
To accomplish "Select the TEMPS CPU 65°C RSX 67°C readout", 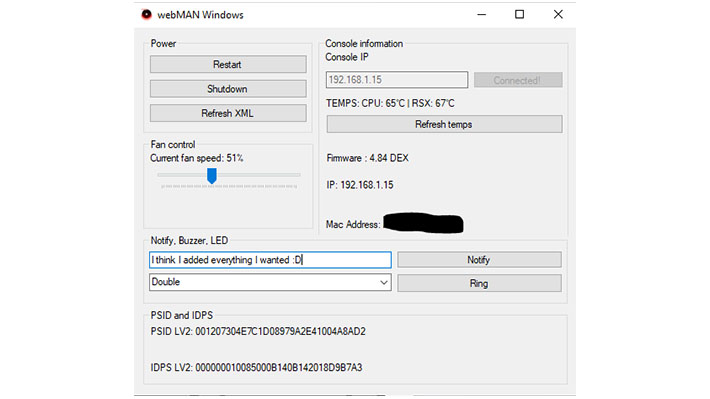I will pyautogui.click(x=390, y=103).
